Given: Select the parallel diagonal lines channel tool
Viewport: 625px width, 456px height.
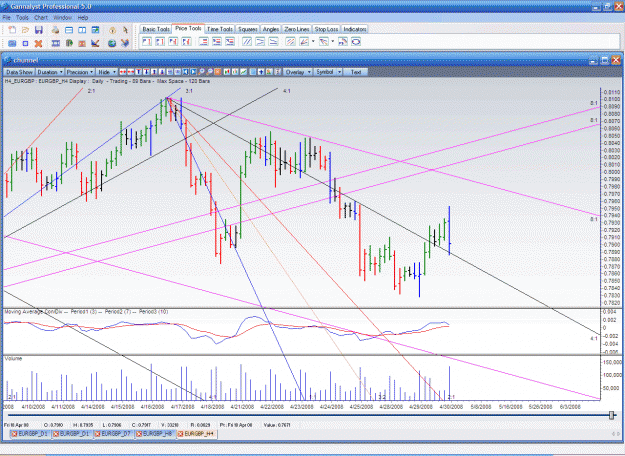Looking at the screenshot, I should click(x=247, y=41).
